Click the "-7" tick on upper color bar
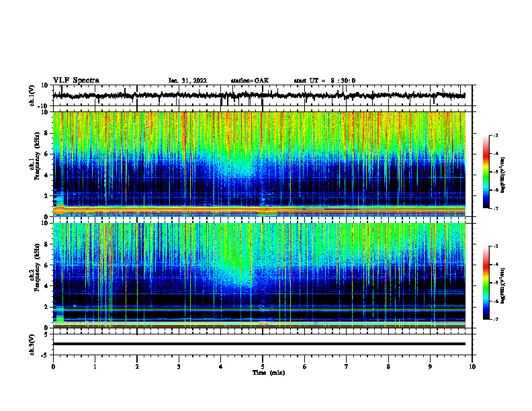The height and width of the screenshot is (411, 532). click(495, 208)
